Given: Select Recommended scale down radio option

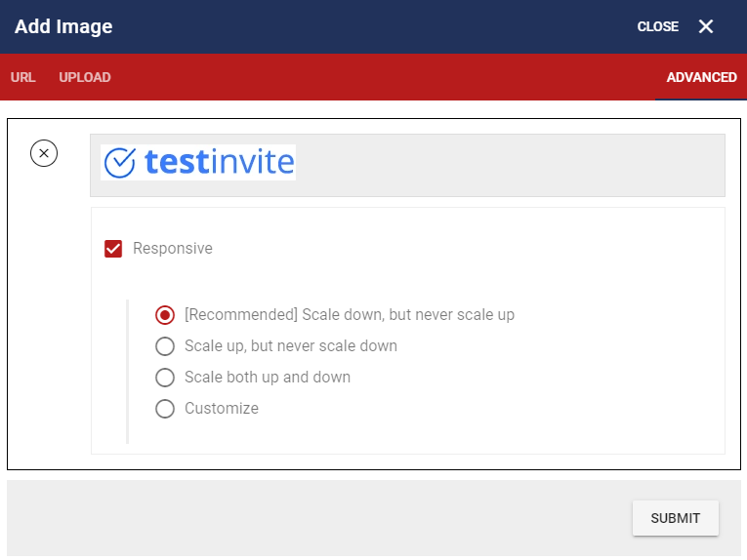Looking at the screenshot, I should 165,315.
